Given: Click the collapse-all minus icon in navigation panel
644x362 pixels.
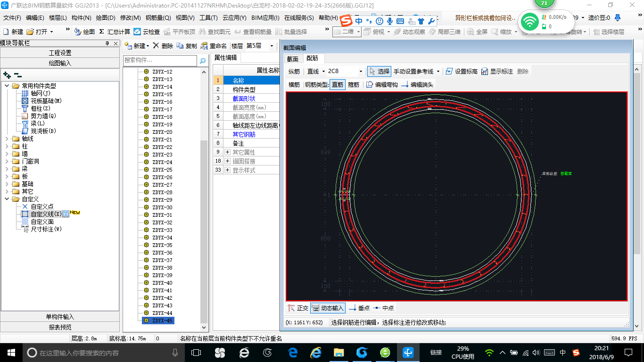Looking at the screenshot, I should [x=18, y=75].
